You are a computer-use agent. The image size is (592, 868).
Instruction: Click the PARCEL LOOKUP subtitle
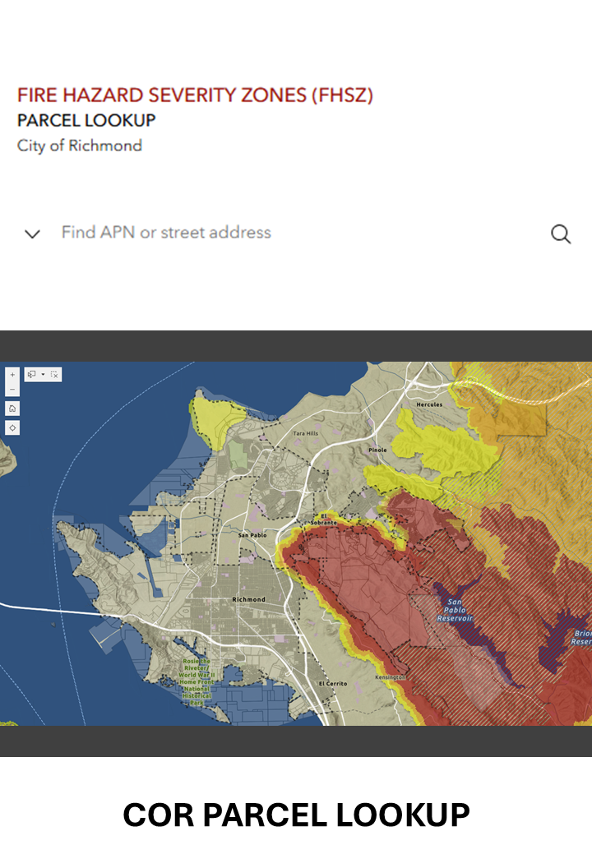[x=86, y=120]
